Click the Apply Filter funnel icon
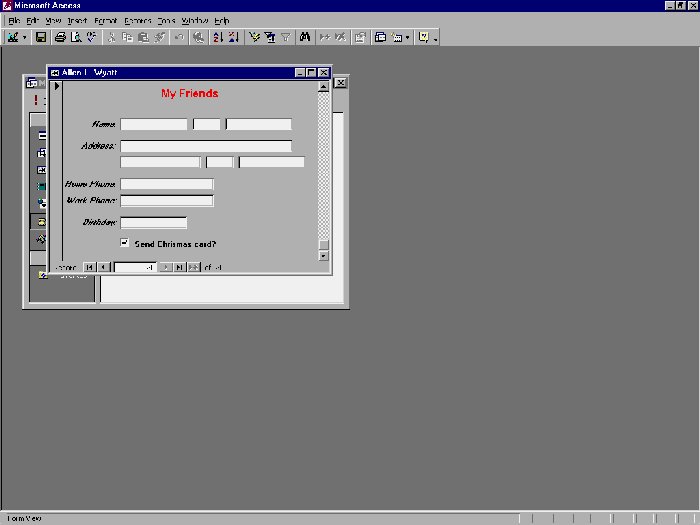700x525 pixels. [x=284, y=37]
